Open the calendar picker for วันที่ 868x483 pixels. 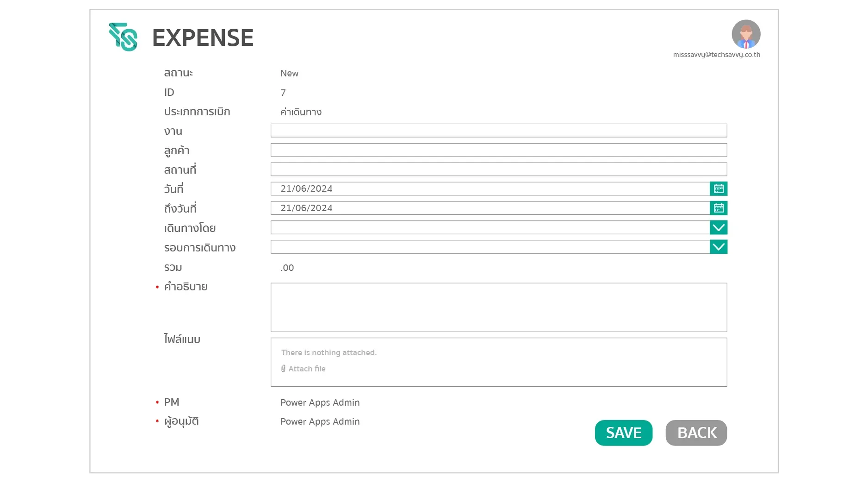click(719, 188)
